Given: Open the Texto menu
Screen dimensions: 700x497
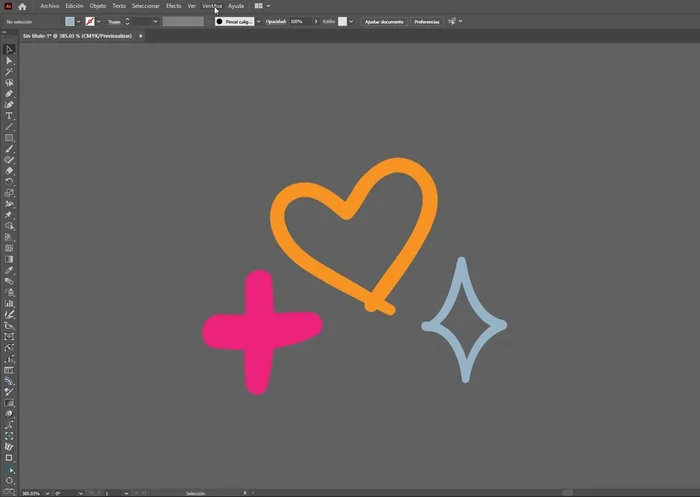Looking at the screenshot, I should coord(119,6).
